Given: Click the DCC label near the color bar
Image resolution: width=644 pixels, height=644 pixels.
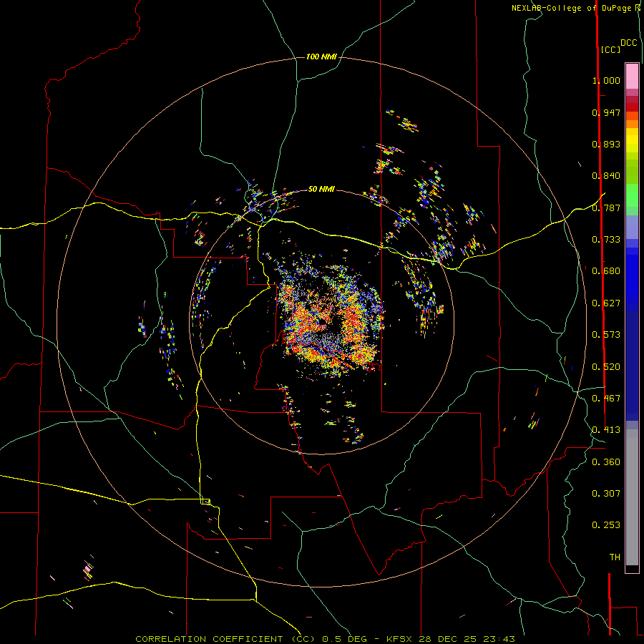Looking at the screenshot, I should pyautogui.click(x=629, y=43).
